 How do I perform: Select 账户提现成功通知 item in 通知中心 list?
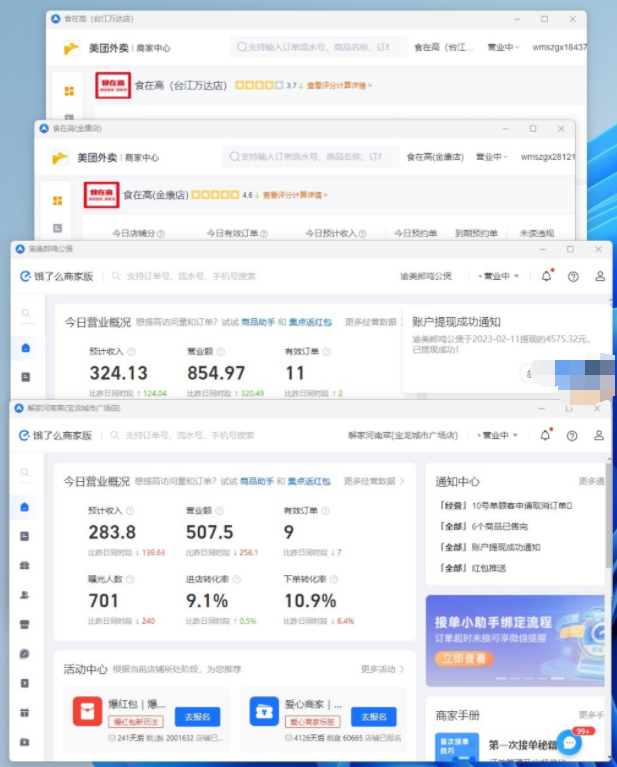[491, 547]
